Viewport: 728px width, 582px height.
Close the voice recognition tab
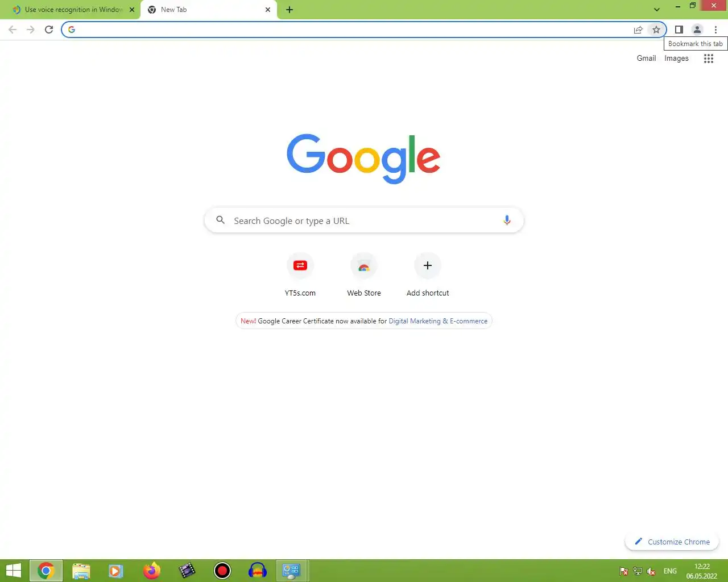132,10
